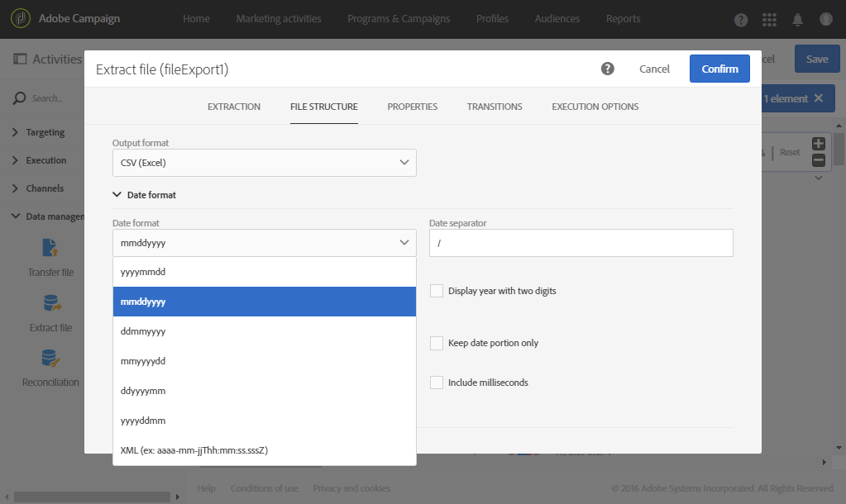Open the top bar help icon

(x=741, y=20)
